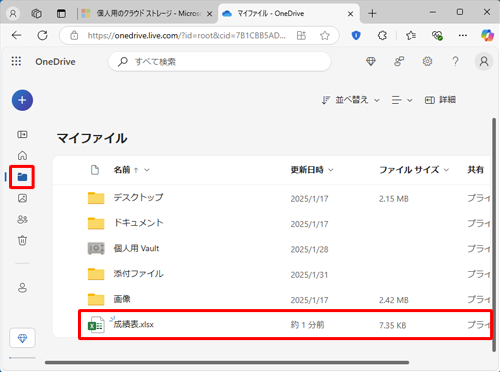The width and height of the screenshot is (500, 372).
Task: Collapse the sidebar navigation pane icon
Action: (x=22, y=134)
